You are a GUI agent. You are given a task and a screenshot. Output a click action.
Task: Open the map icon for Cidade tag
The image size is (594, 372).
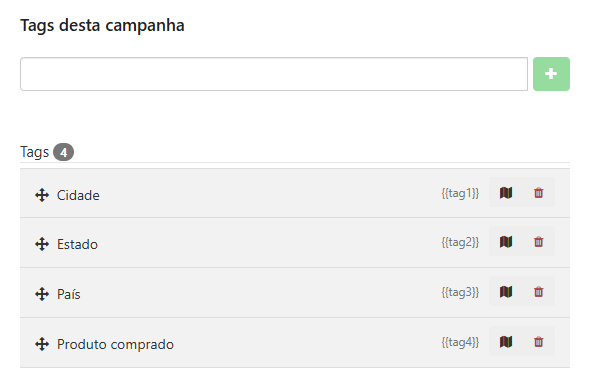coord(506,193)
